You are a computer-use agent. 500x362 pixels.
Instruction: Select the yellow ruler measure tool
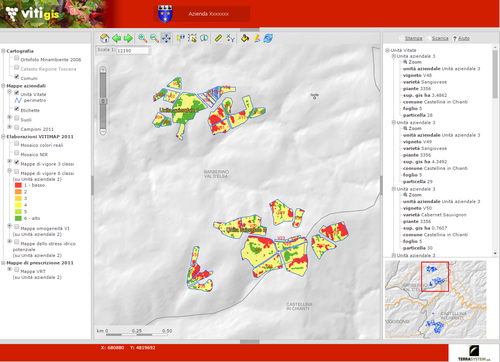click(x=218, y=38)
